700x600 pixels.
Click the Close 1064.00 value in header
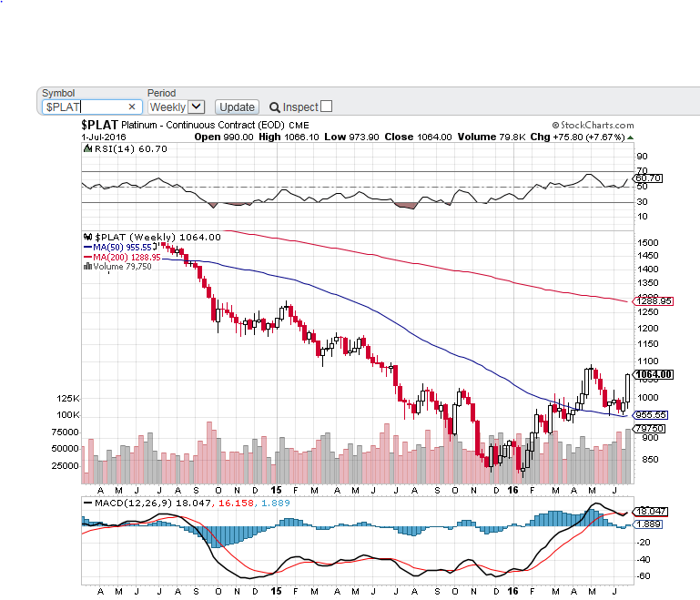click(419, 137)
